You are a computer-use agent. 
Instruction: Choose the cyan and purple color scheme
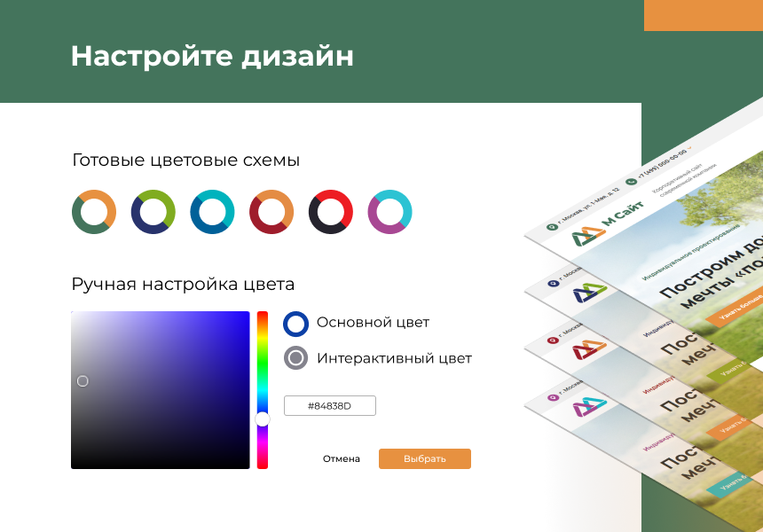(390, 212)
